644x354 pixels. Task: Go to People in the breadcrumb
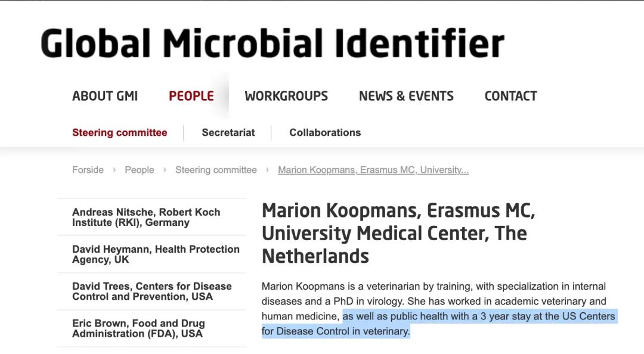coord(140,170)
